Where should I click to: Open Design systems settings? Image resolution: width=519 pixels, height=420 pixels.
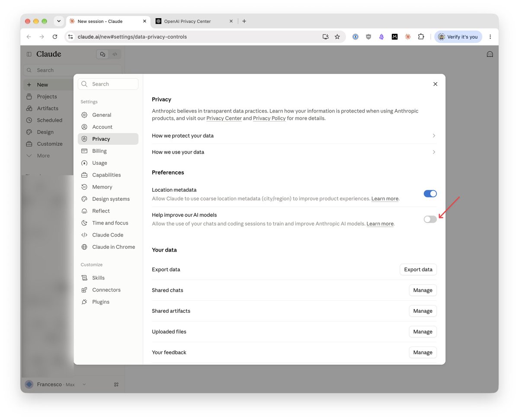[x=108, y=199]
